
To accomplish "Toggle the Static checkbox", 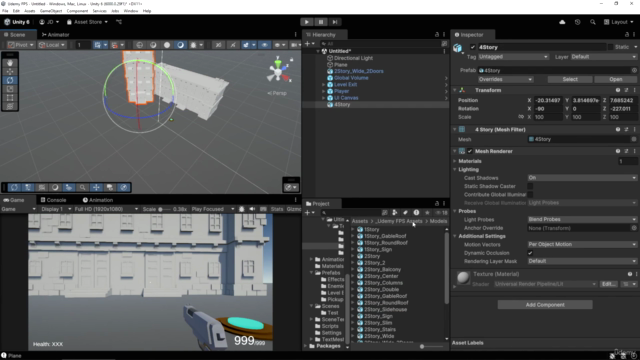I will pyautogui.click(x=611, y=47).
